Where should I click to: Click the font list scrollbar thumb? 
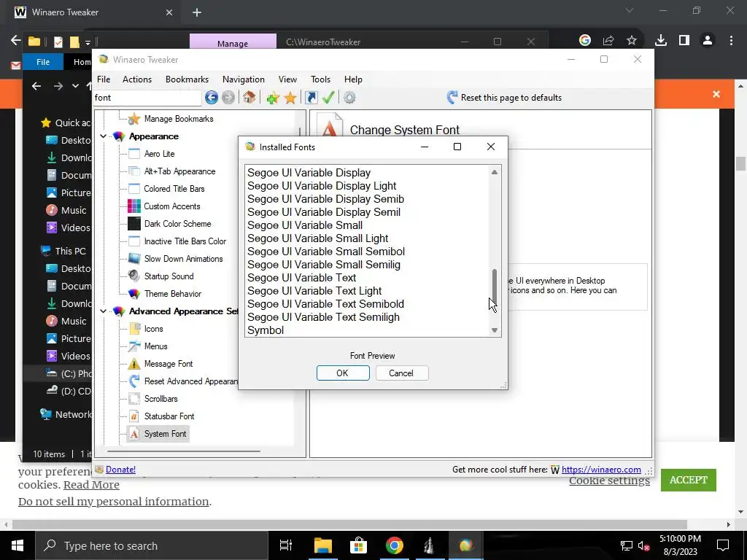(495, 287)
